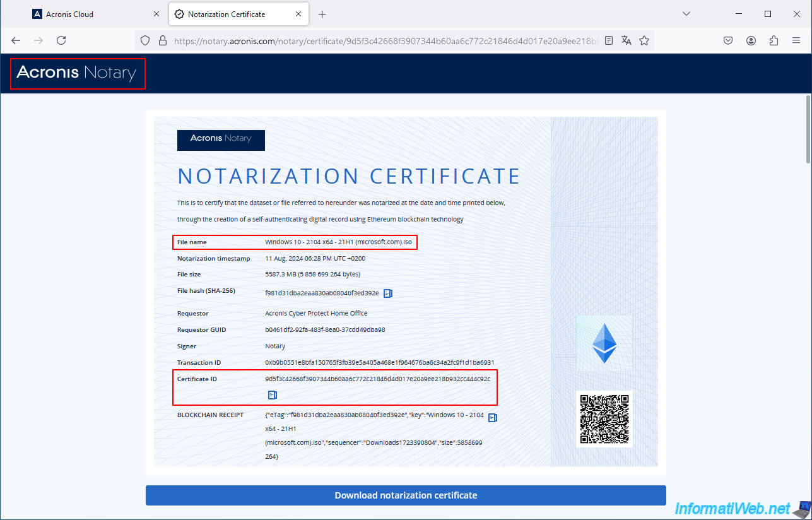The width and height of the screenshot is (812, 520).
Task: Expand the list all tabs chevron
Action: click(x=686, y=14)
